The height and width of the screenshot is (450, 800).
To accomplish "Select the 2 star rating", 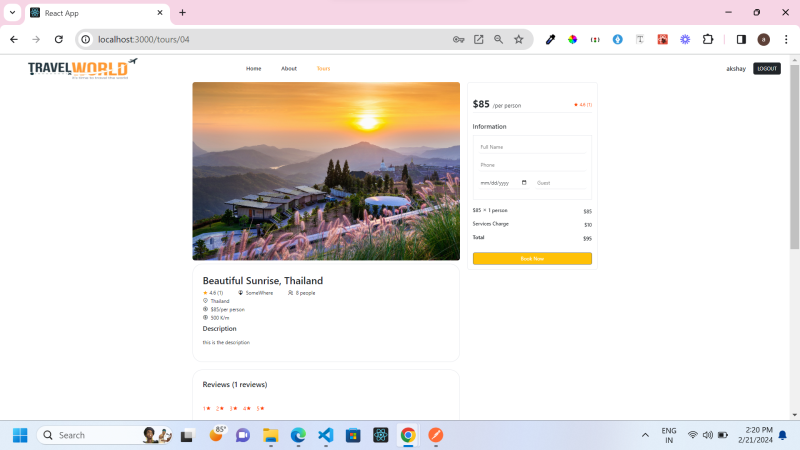I will tap(220, 408).
